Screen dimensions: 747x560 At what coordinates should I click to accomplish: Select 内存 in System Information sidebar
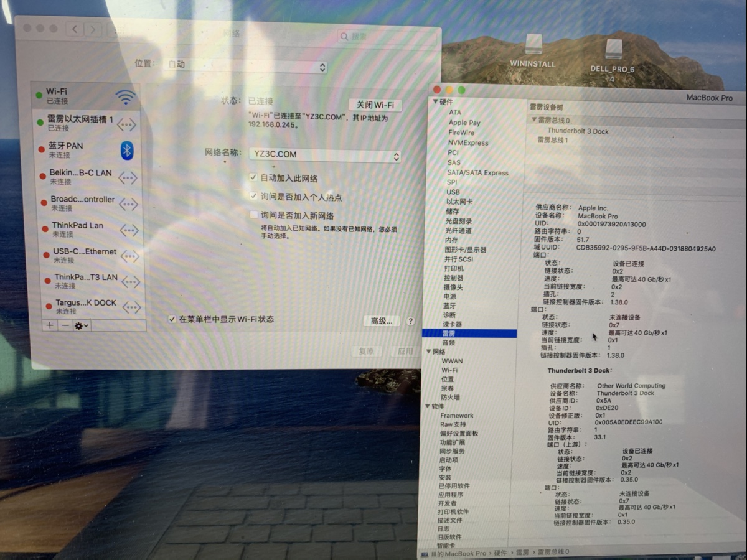pyautogui.click(x=451, y=240)
